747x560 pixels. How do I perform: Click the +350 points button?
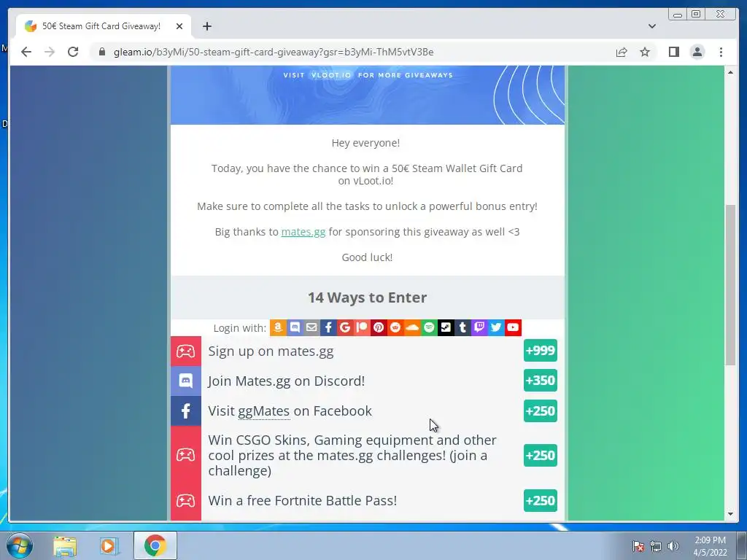541,381
